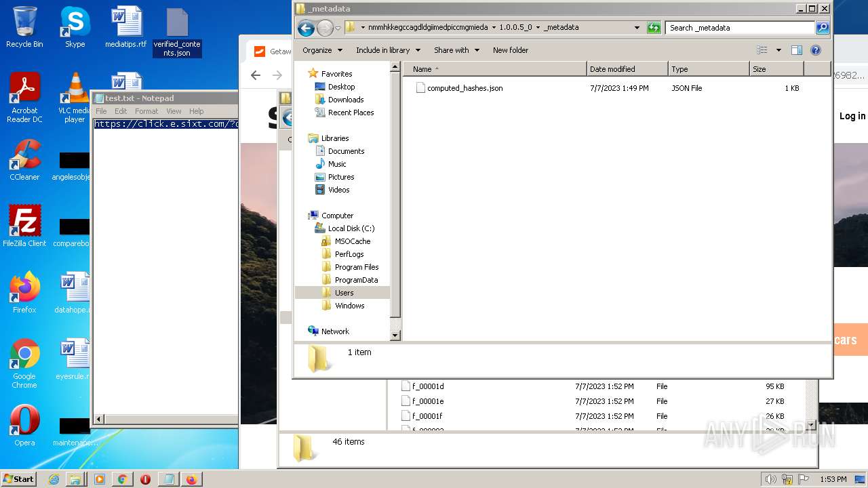Screen dimensions: 868x488
Task: Select Local Disk (C:) in tree
Action: tap(351, 228)
